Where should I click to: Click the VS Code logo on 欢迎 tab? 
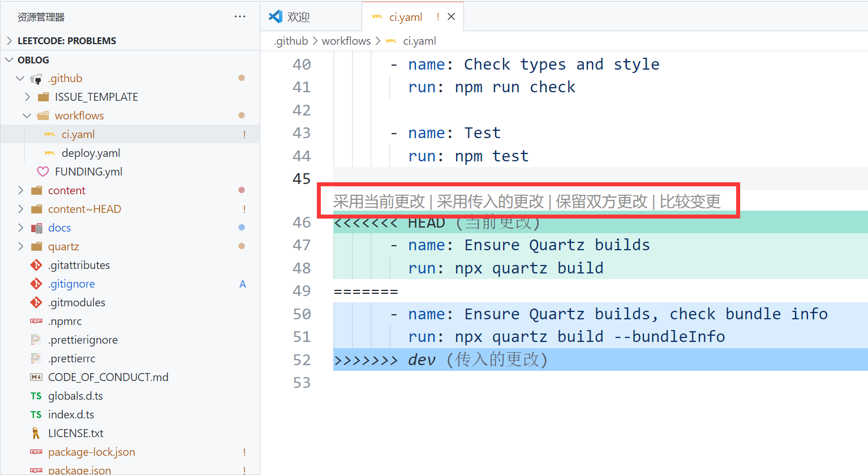(x=276, y=17)
